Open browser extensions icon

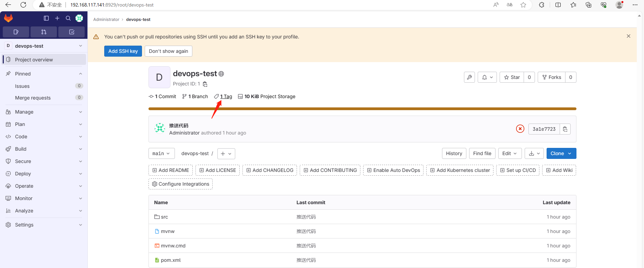tap(542, 5)
